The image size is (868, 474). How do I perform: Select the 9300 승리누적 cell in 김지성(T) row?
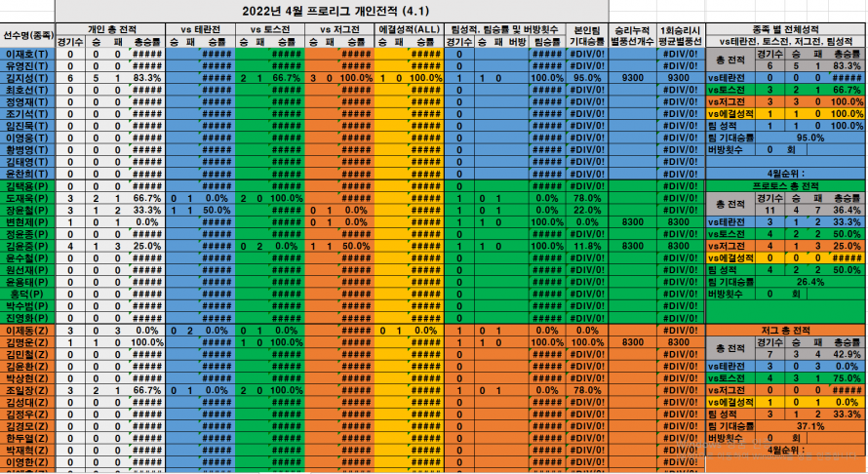pos(632,78)
